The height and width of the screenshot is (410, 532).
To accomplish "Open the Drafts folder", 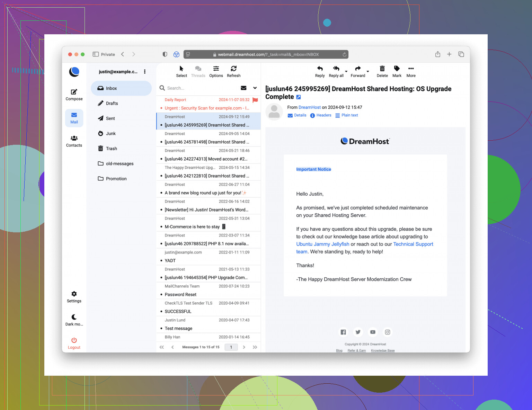I will (121, 103).
